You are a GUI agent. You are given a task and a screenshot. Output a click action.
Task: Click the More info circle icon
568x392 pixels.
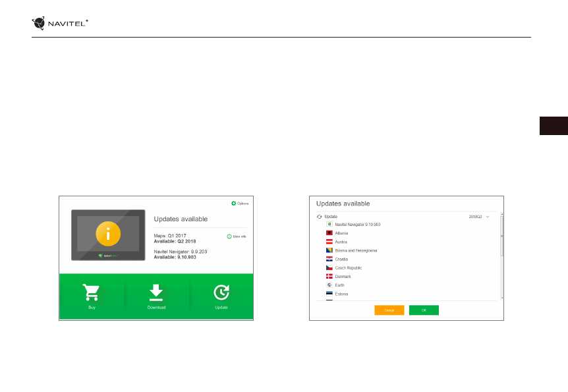(x=229, y=236)
